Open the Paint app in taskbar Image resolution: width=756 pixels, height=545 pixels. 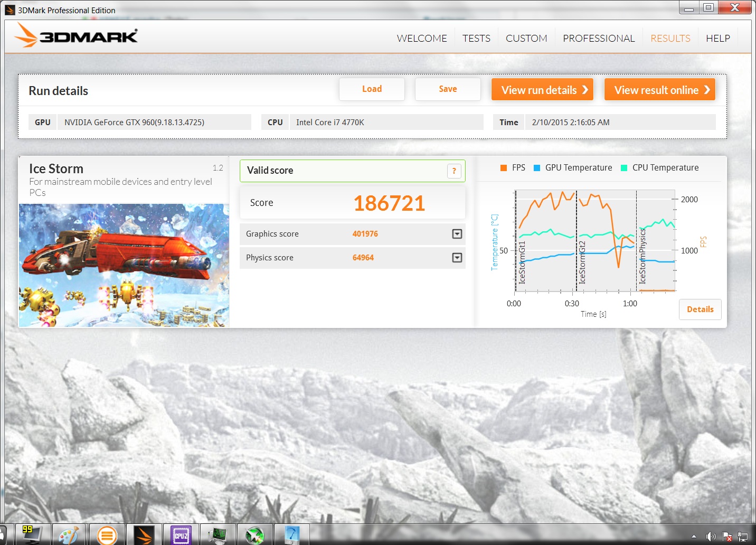[69, 534]
